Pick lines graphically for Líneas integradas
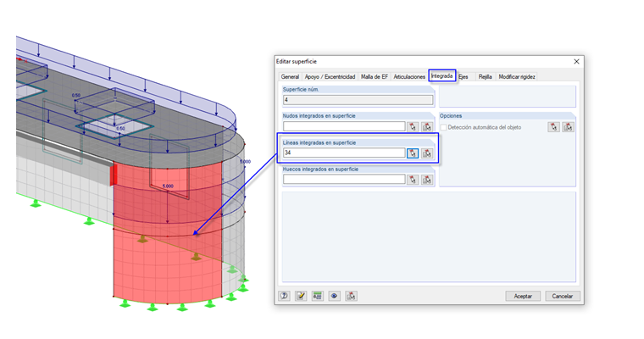The width and height of the screenshot is (644, 339). (x=413, y=153)
